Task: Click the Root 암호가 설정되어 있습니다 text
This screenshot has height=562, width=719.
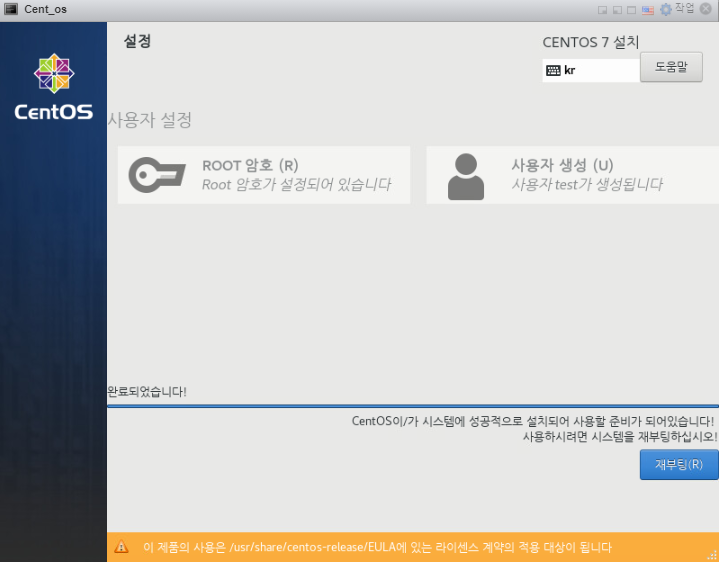Action: [296, 184]
